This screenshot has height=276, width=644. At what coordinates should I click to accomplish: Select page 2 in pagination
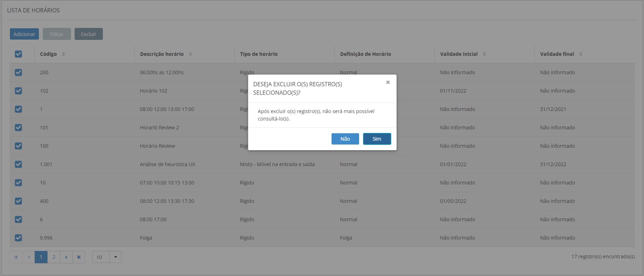pyautogui.click(x=54, y=257)
